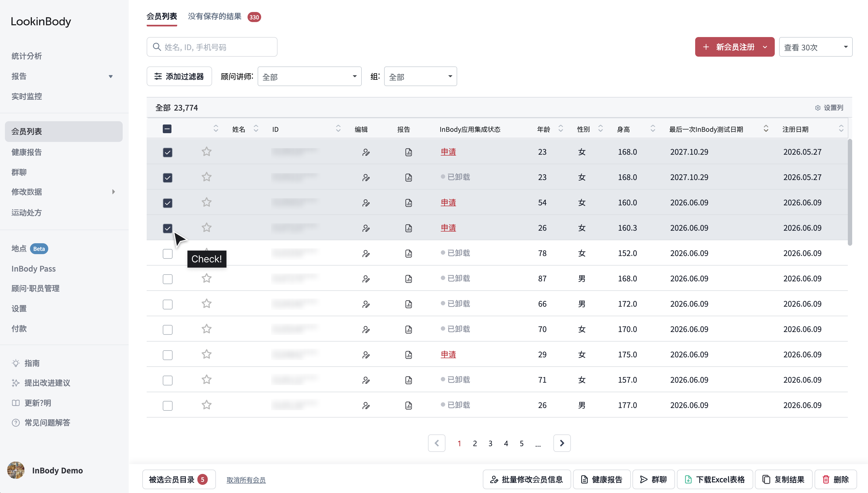Open 健康报告 in the sidebar

point(26,152)
